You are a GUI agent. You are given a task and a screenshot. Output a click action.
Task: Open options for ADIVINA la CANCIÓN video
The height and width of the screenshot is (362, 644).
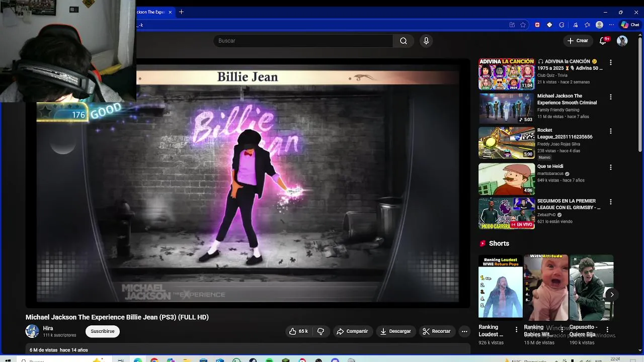point(611,62)
